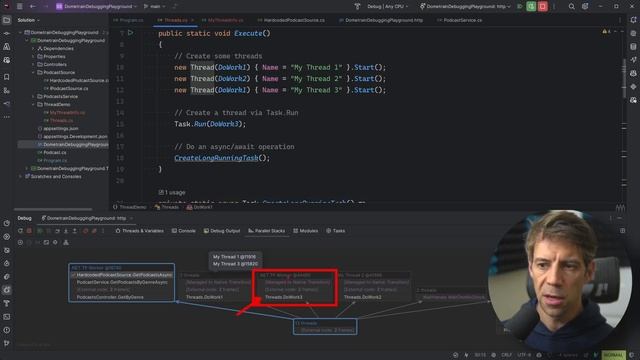This screenshot has width=640, height=360.
Task: Open the Terminal tool window icon
Action: pos(7,317)
